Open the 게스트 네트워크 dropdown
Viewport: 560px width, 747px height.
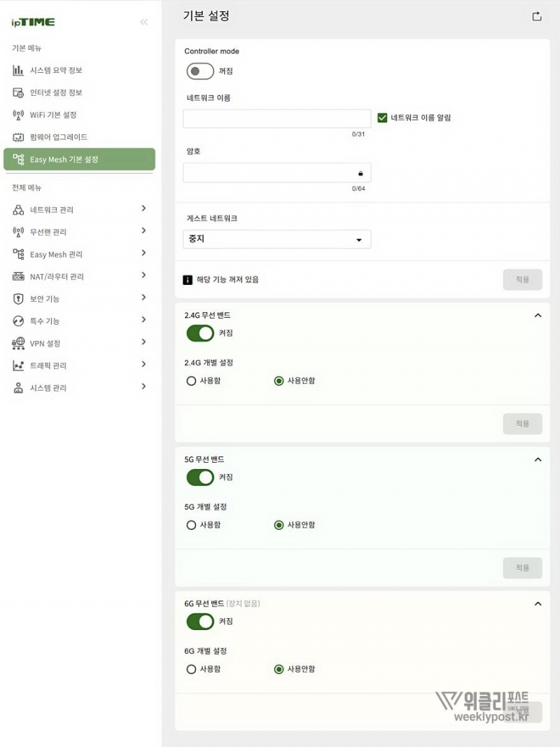pyautogui.click(x=277, y=239)
